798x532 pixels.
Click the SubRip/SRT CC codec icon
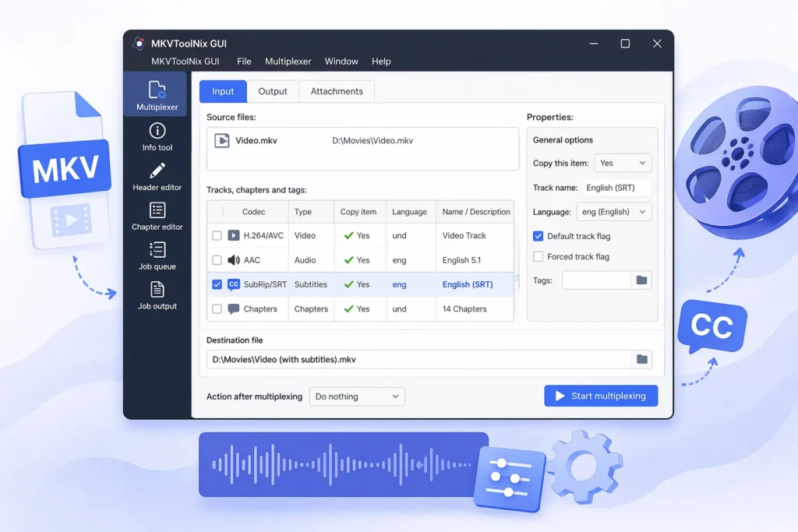233,284
